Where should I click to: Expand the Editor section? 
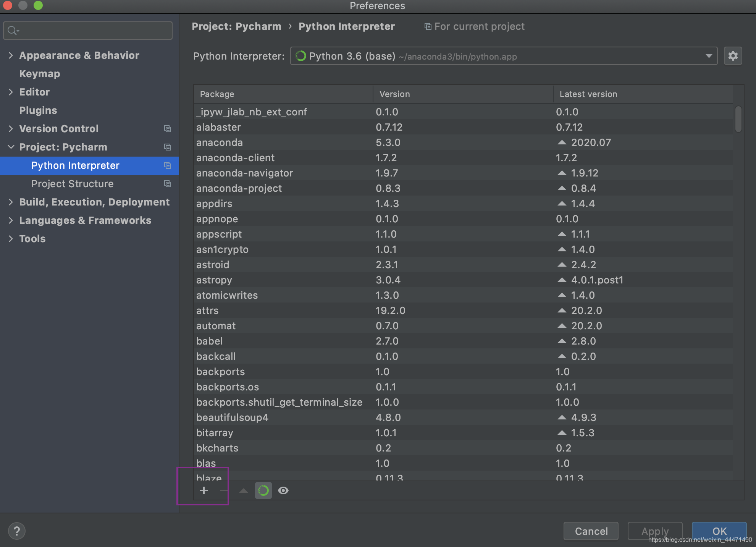(x=11, y=92)
